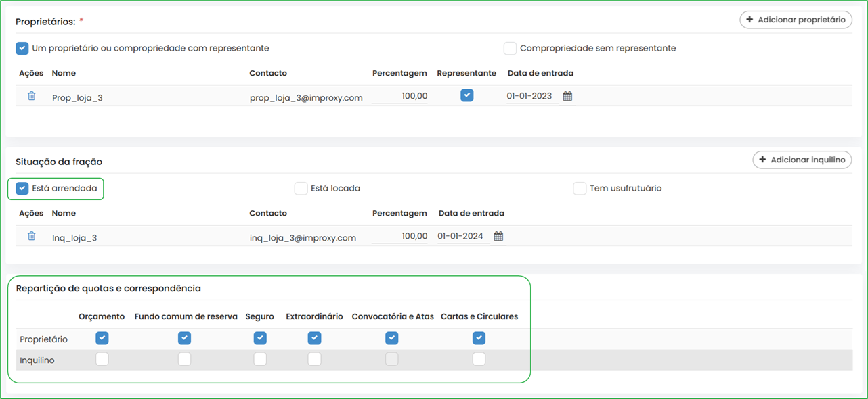This screenshot has width=868, height=399.
Task: Delete tenant Inq_loja_3 with trash icon
Action: click(32, 236)
